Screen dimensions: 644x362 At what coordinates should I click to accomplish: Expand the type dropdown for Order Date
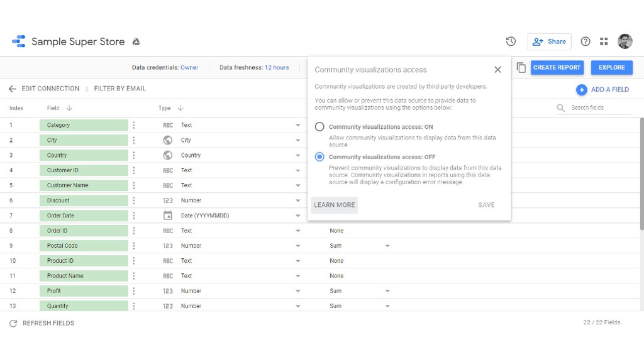(x=298, y=216)
